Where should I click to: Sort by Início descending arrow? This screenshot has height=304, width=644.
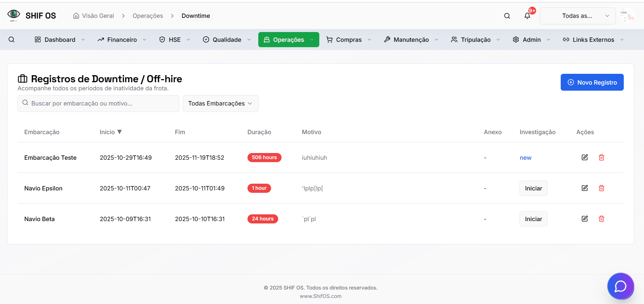point(120,132)
